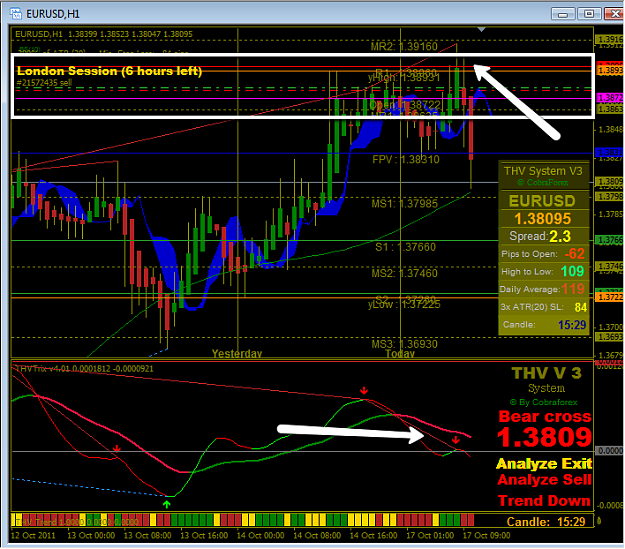This screenshot has height=549, width=625.
Task: Click the THVTrix v4.01 indicator label
Action: coord(85,369)
